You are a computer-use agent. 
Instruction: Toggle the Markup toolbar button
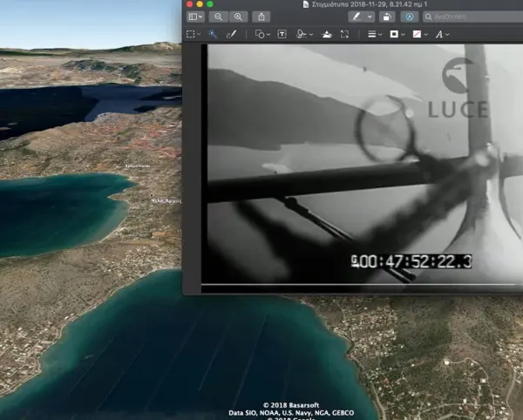coord(410,17)
